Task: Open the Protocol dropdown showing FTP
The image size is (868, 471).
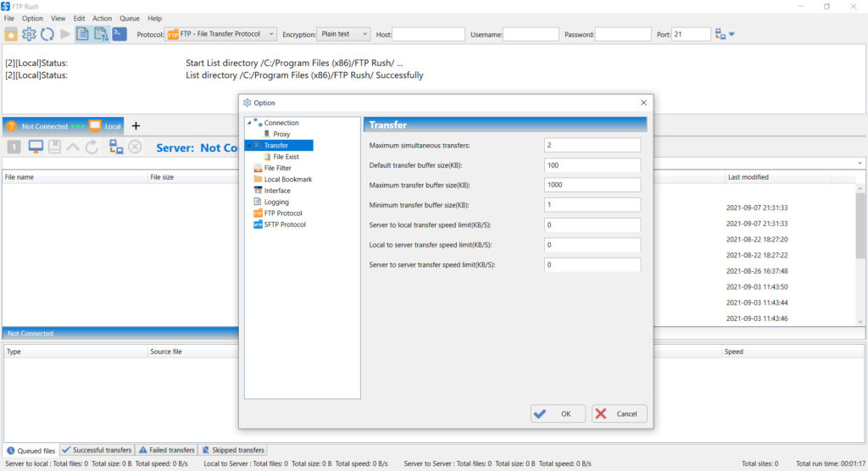Action: tap(220, 35)
